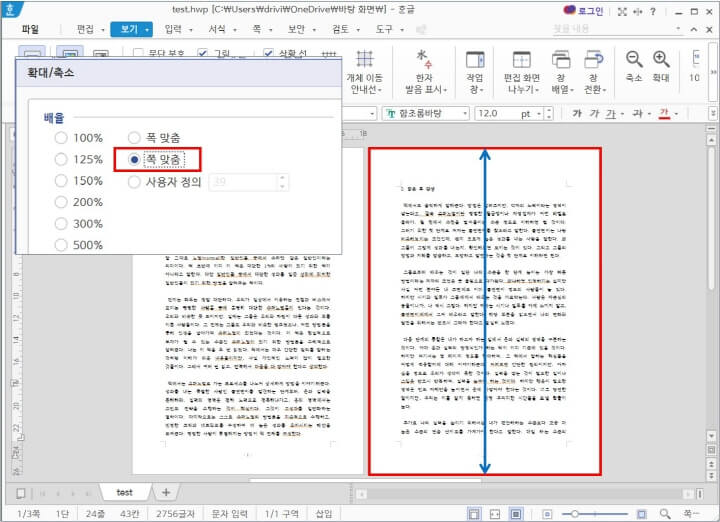720x522 pixels.
Task: Expand the 편집 menu dropdown arrow
Action: click(x=103, y=30)
